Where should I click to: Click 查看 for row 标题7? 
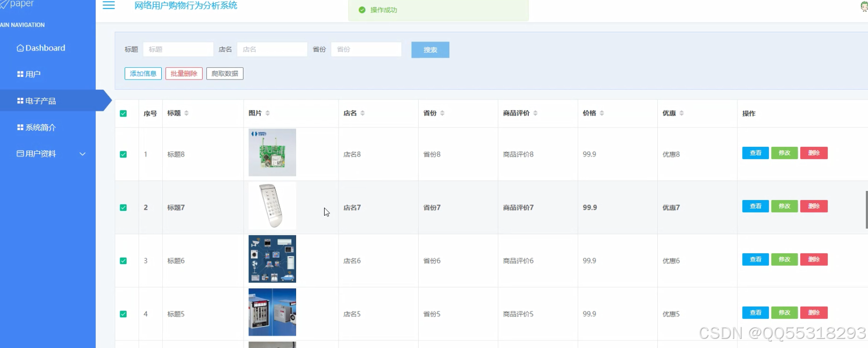click(755, 206)
